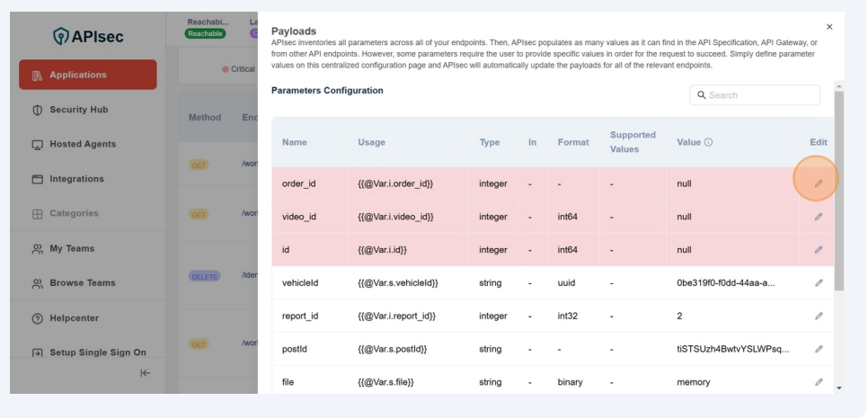The height and width of the screenshot is (419, 868).
Task: Click the Helpcenter question mark icon
Action: point(37,318)
